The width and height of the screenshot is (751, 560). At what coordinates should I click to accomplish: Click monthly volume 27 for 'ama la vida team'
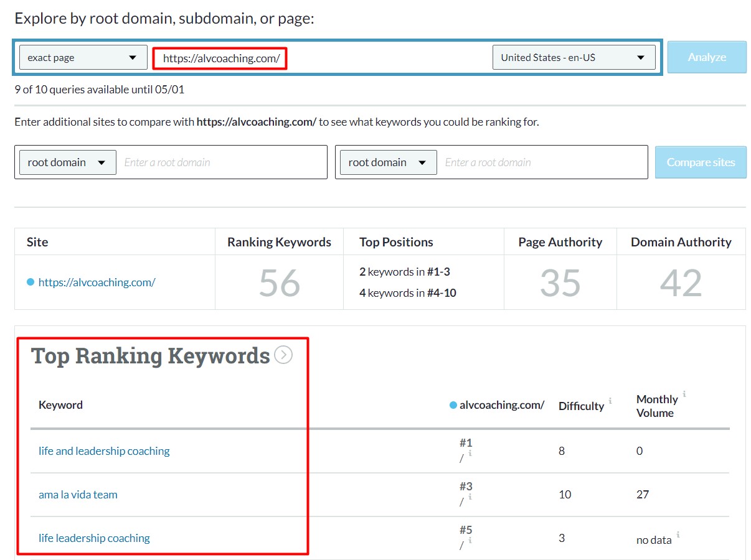[643, 495]
